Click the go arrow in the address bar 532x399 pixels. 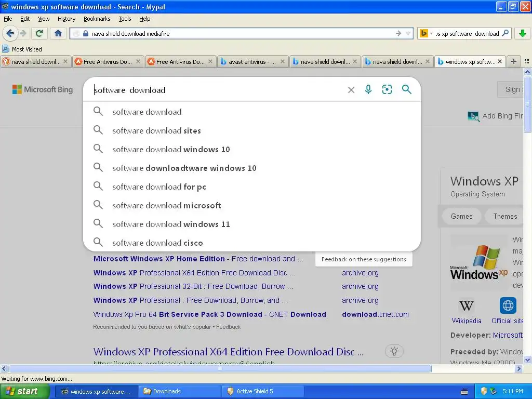[398, 33]
